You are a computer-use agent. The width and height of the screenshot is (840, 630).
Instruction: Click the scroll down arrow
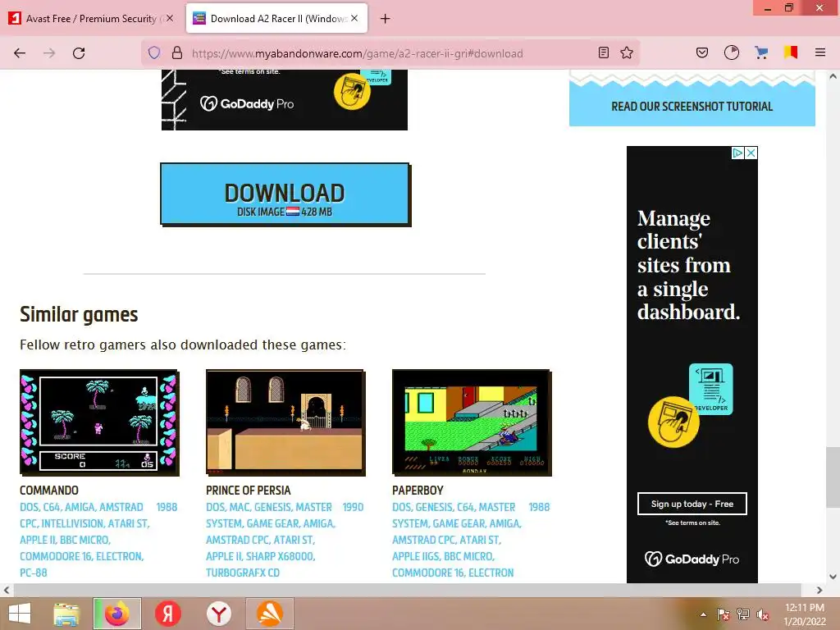(x=833, y=577)
